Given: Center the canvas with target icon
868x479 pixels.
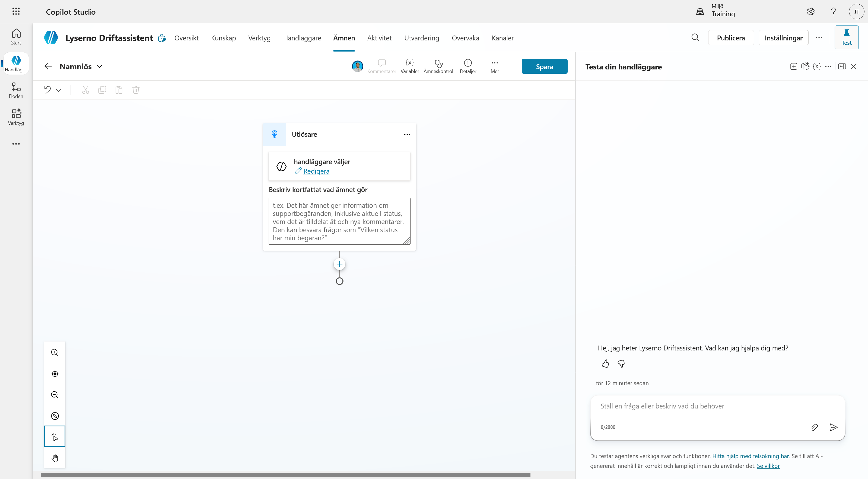Looking at the screenshot, I should (55, 373).
